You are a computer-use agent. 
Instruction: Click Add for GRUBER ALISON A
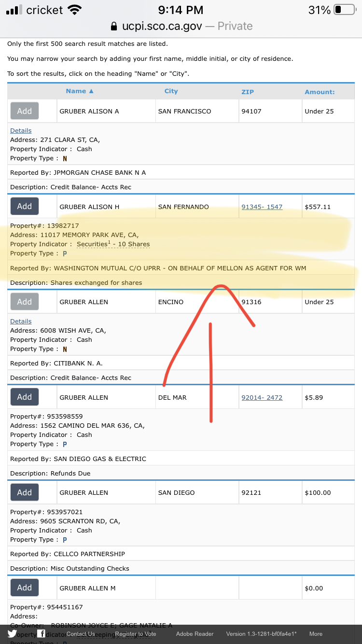coord(25,111)
